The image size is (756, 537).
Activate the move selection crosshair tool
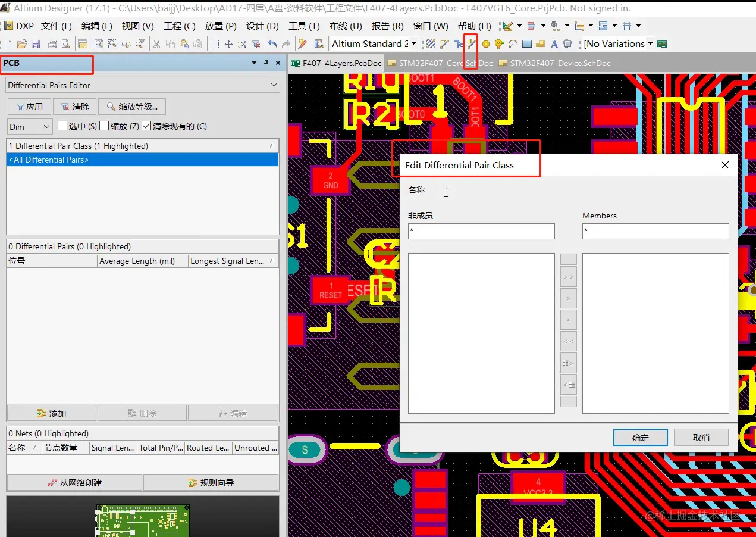point(228,44)
